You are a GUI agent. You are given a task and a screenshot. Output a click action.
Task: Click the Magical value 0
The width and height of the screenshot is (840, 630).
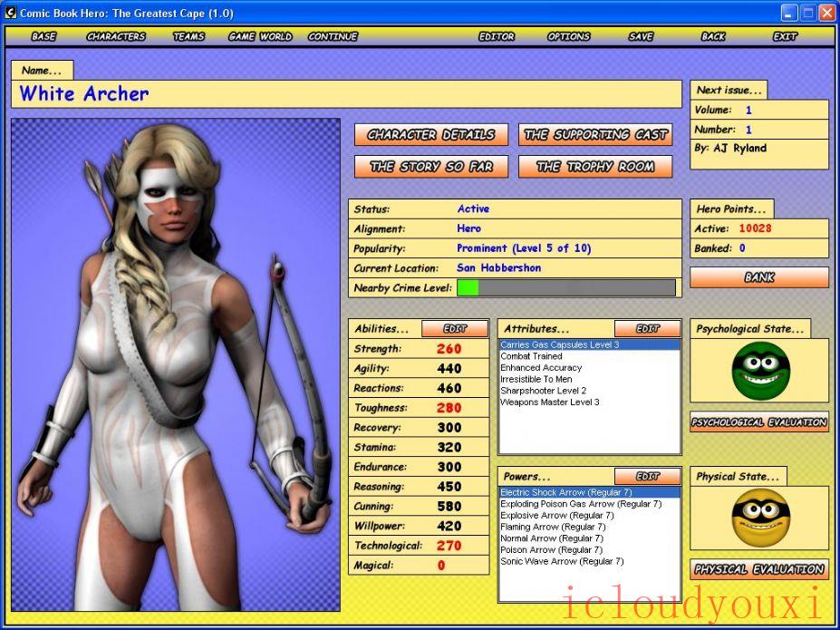point(441,565)
